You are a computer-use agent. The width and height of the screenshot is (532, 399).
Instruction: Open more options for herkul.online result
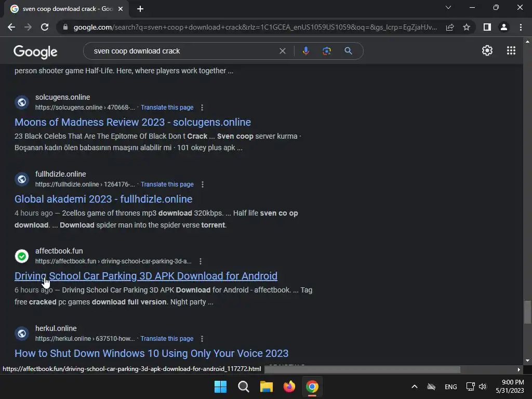[202, 339]
